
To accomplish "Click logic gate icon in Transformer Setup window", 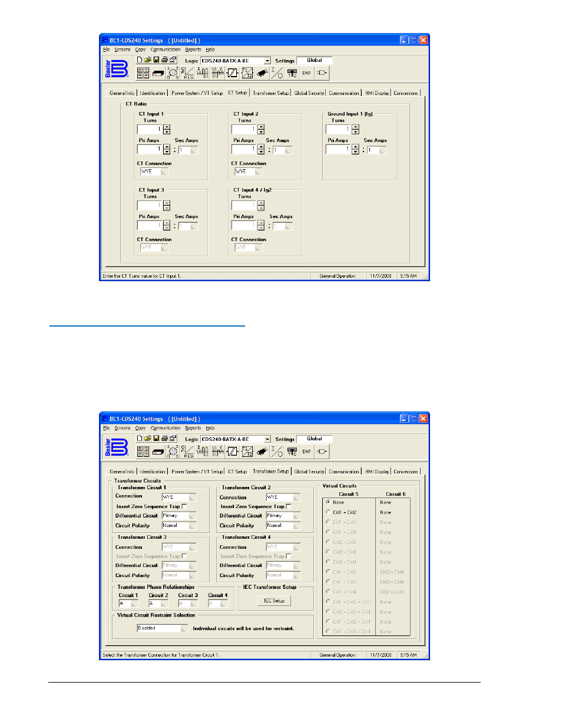I will (x=322, y=452).
